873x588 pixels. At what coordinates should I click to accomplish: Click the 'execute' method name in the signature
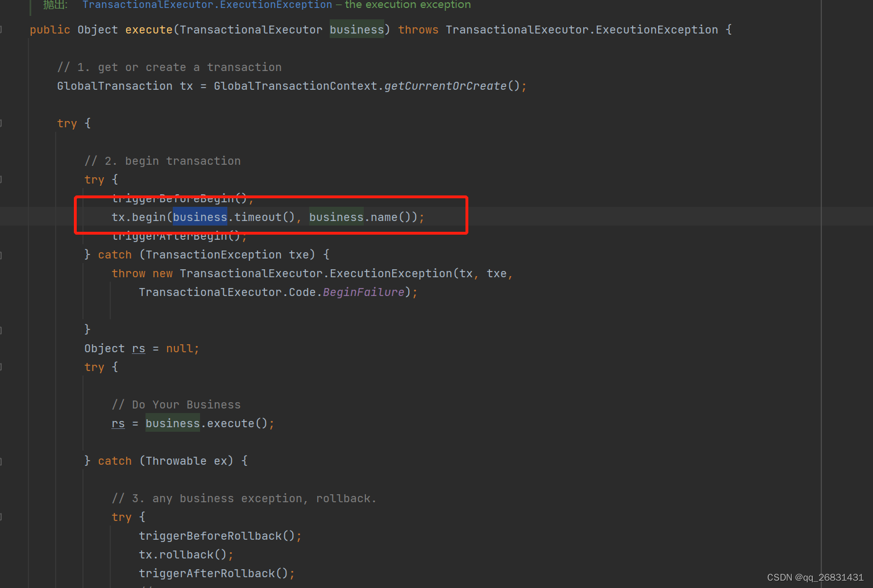[x=149, y=30]
